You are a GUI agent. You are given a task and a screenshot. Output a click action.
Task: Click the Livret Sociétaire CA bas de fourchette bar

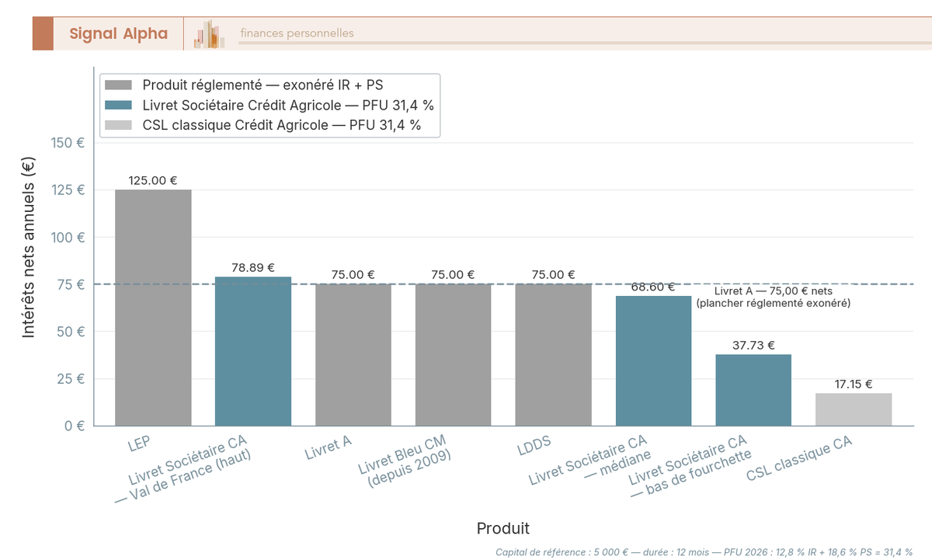point(753,390)
